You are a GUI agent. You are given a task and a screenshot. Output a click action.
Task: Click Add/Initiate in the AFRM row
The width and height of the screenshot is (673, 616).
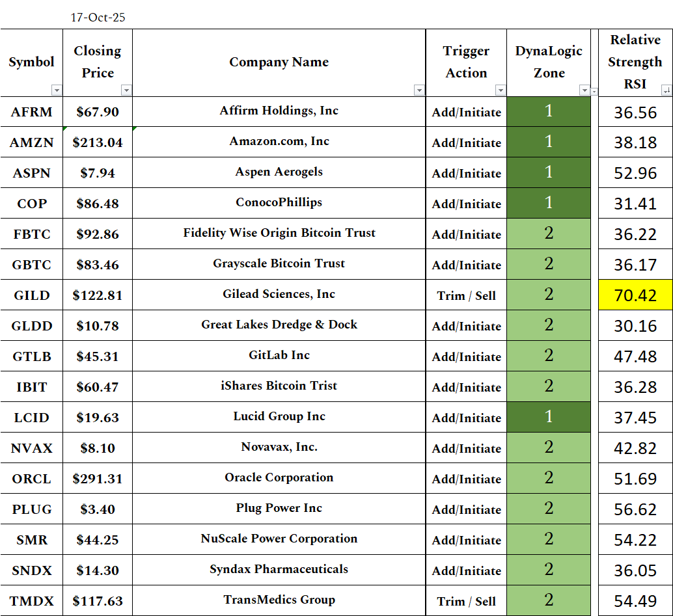point(466,112)
